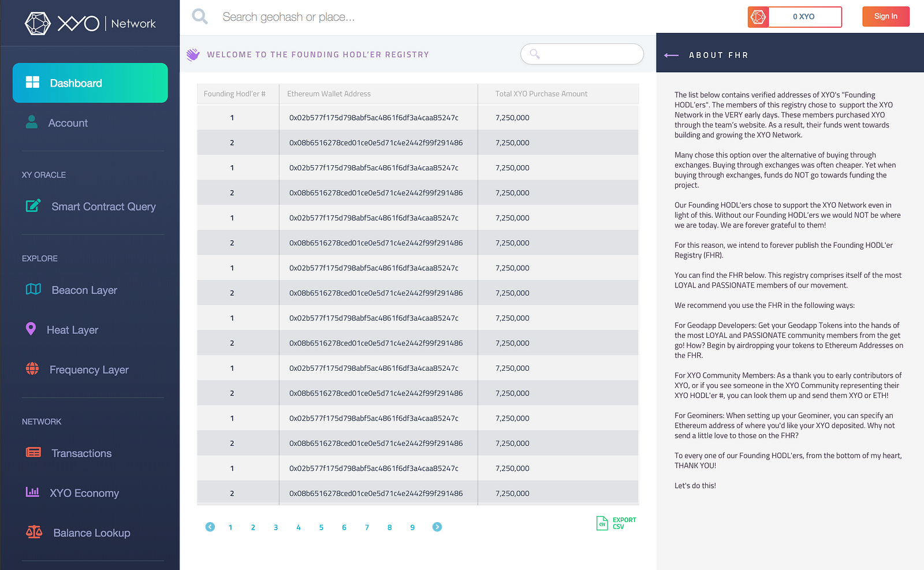Click the Total XYO Purchase Amount header
This screenshot has height=570, width=924.
(x=541, y=94)
